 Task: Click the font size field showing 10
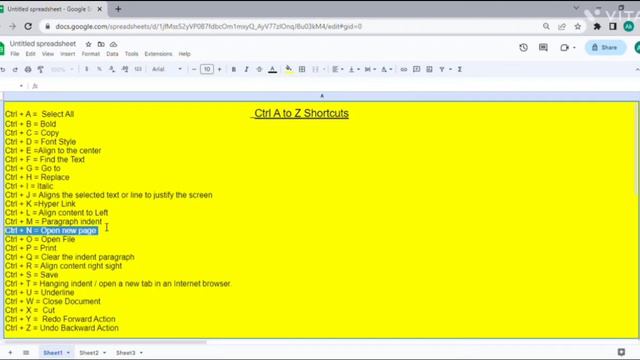click(x=207, y=69)
